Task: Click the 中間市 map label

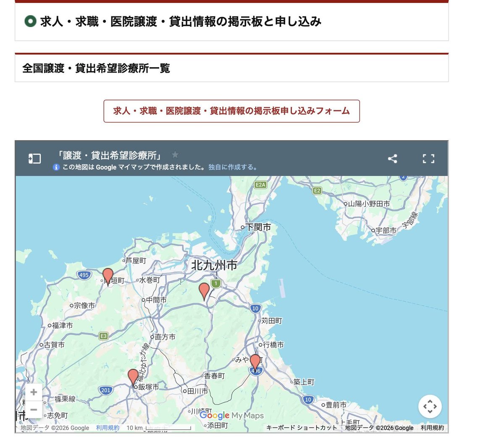Action: pos(156,300)
